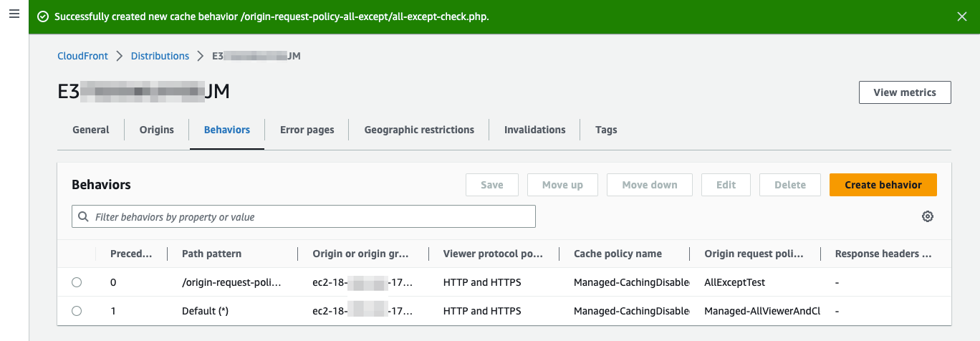
Task: Open the Behaviors tab
Action: coord(227,130)
